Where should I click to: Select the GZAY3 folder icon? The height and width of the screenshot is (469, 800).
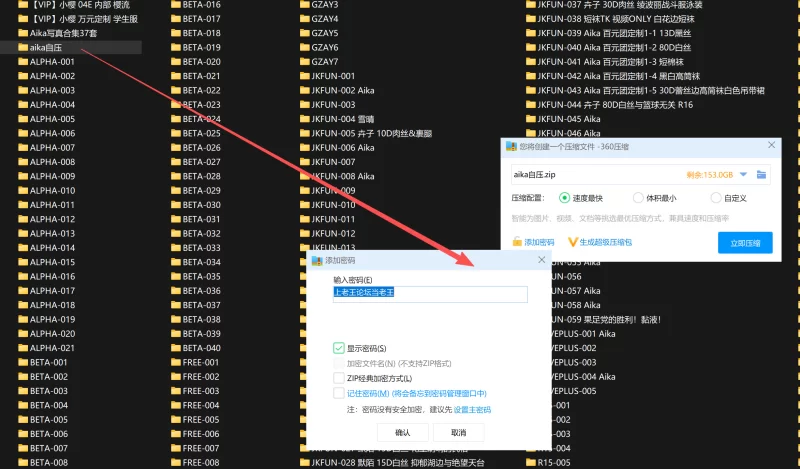click(x=304, y=4)
